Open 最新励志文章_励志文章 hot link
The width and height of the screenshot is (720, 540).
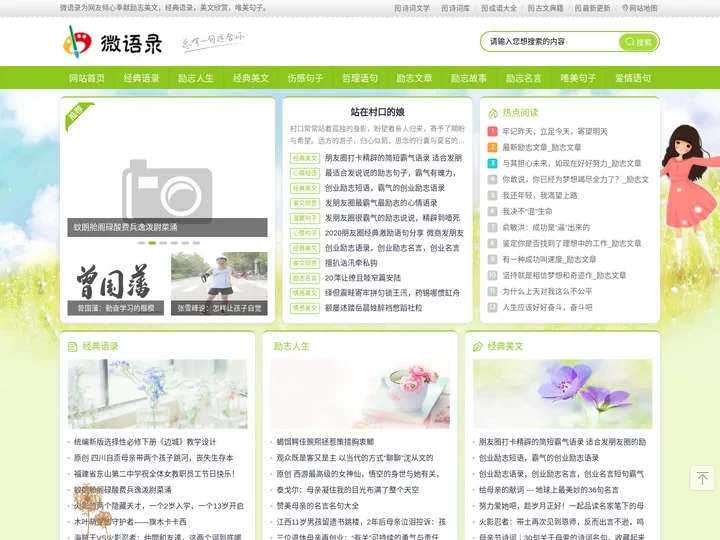tap(542, 147)
